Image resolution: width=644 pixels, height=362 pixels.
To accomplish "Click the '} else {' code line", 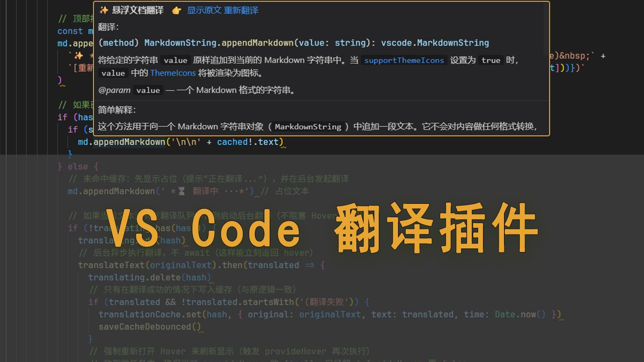I will [x=78, y=166].
